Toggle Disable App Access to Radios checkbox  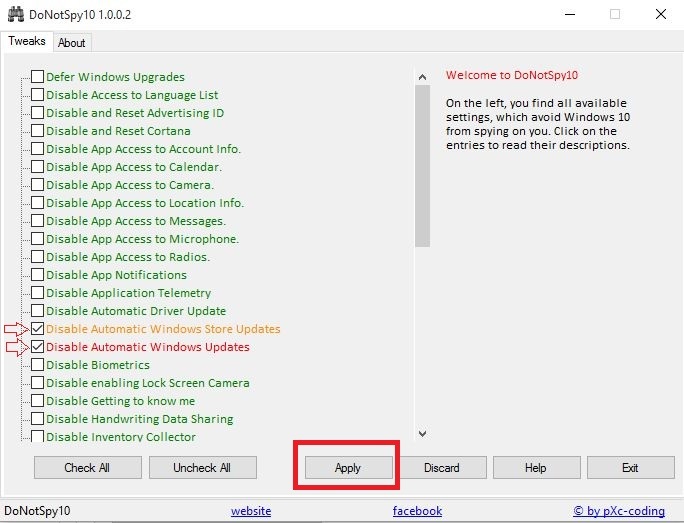[38, 256]
